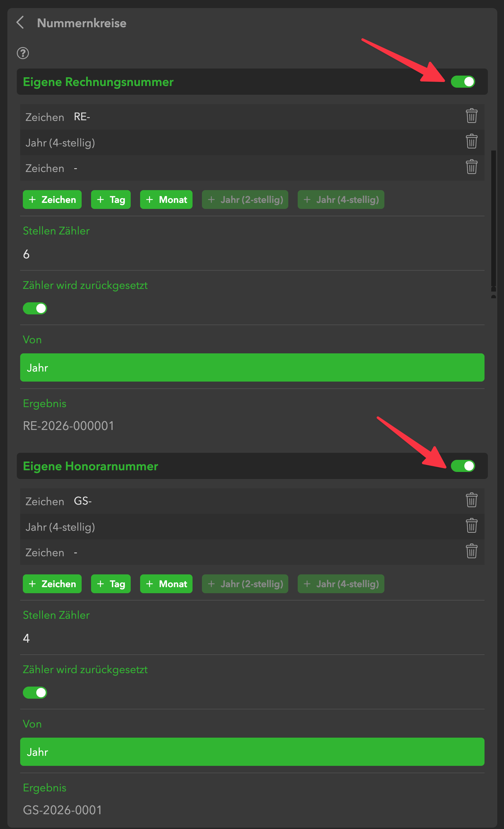Add a Zeichen element to Rechnungsnummer

point(52,200)
